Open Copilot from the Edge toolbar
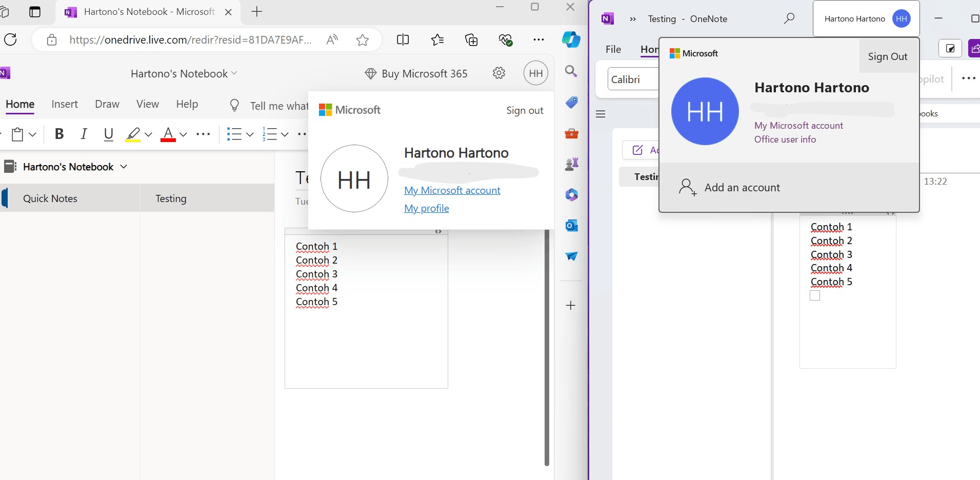This screenshot has height=480, width=980. click(x=571, y=39)
